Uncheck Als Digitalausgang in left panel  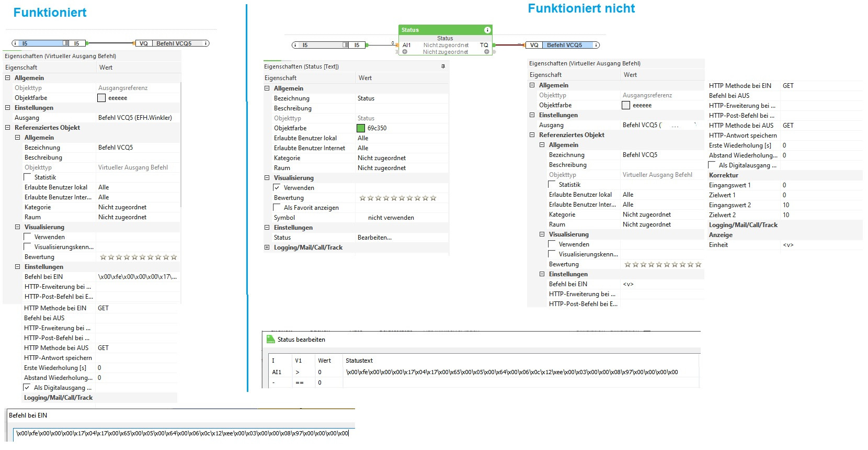(x=27, y=387)
